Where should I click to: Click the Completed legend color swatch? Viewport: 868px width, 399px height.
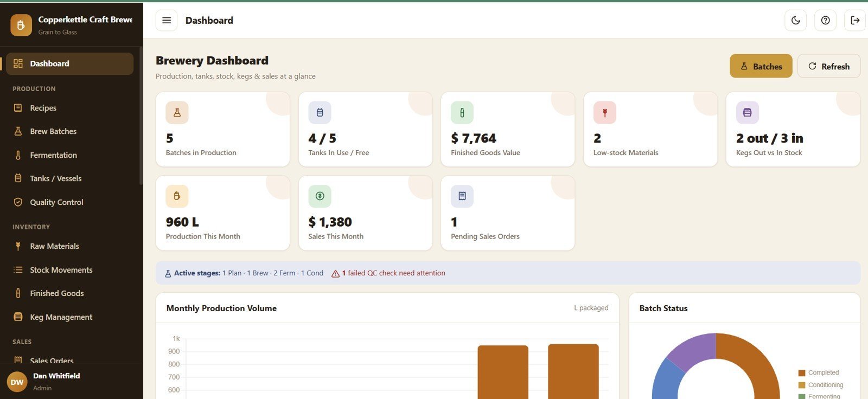(x=802, y=373)
